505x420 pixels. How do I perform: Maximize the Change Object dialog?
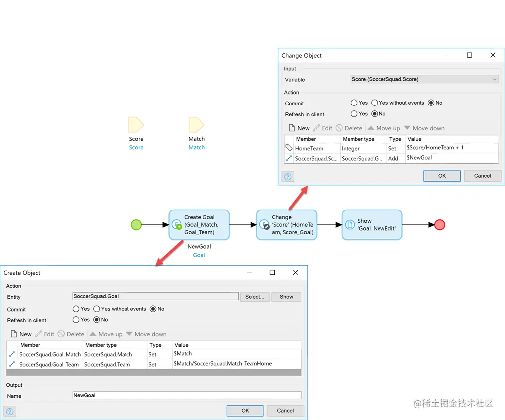[x=469, y=55]
